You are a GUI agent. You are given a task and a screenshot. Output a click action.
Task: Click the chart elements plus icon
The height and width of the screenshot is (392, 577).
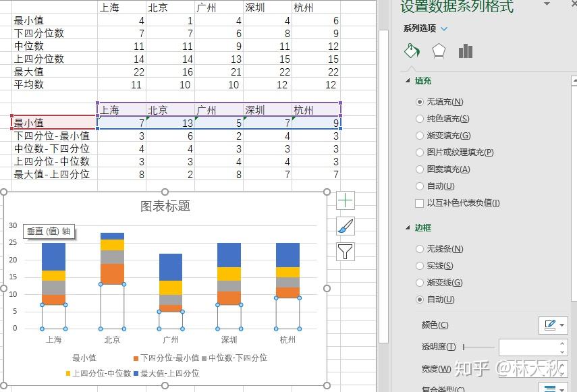pos(345,200)
